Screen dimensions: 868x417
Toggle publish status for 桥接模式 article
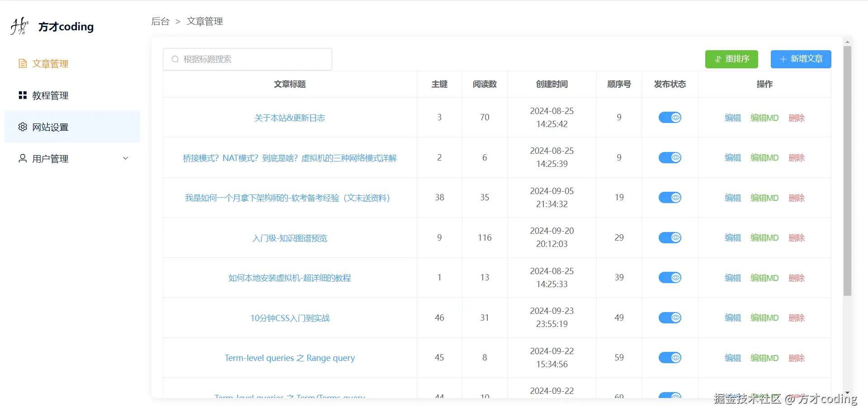(670, 157)
